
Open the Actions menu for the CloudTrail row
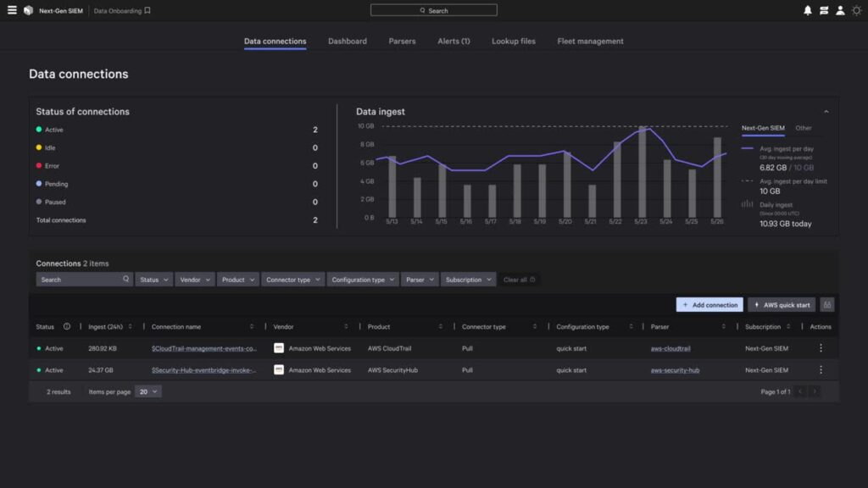[821, 347]
